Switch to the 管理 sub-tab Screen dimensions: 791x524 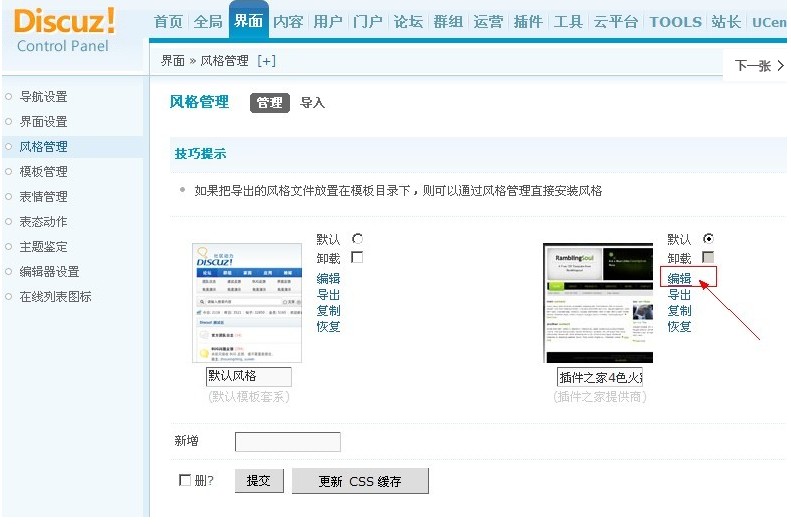pyautogui.click(x=270, y=103)
